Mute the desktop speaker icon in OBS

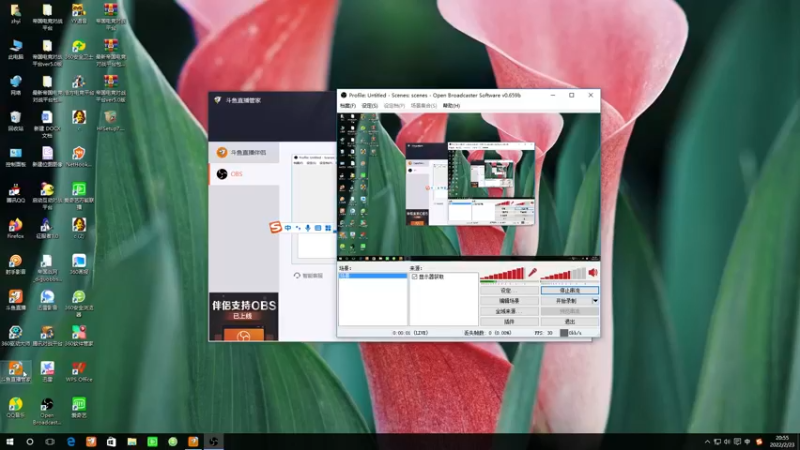click(593, 273)
